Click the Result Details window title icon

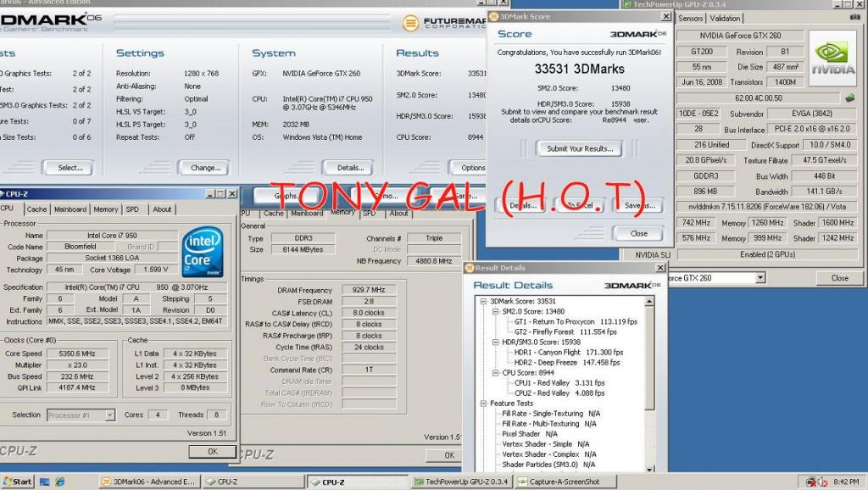(x=470, y=268)
